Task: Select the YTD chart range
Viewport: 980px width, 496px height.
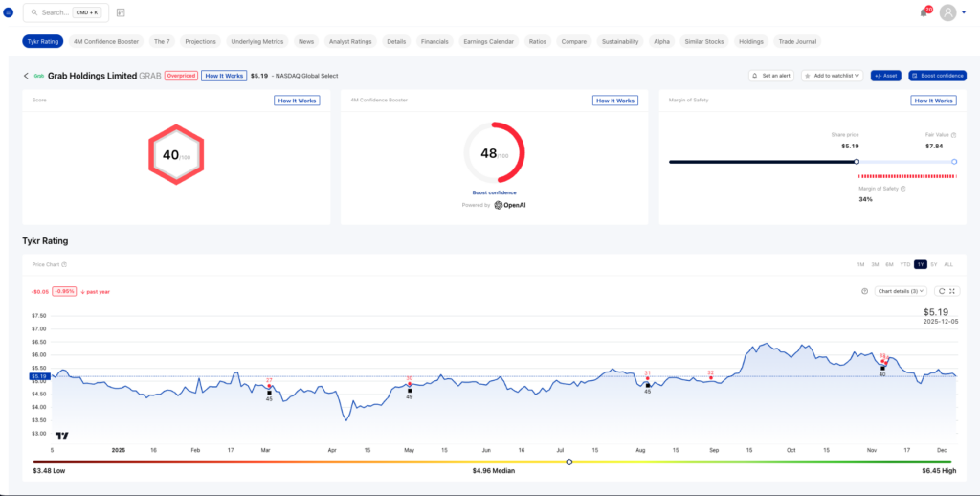Action: pyautogui.click(x=905, y=264)
